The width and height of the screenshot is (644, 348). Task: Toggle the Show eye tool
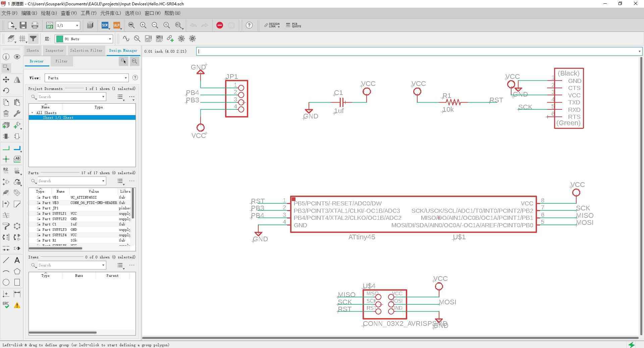click(17, 57)
